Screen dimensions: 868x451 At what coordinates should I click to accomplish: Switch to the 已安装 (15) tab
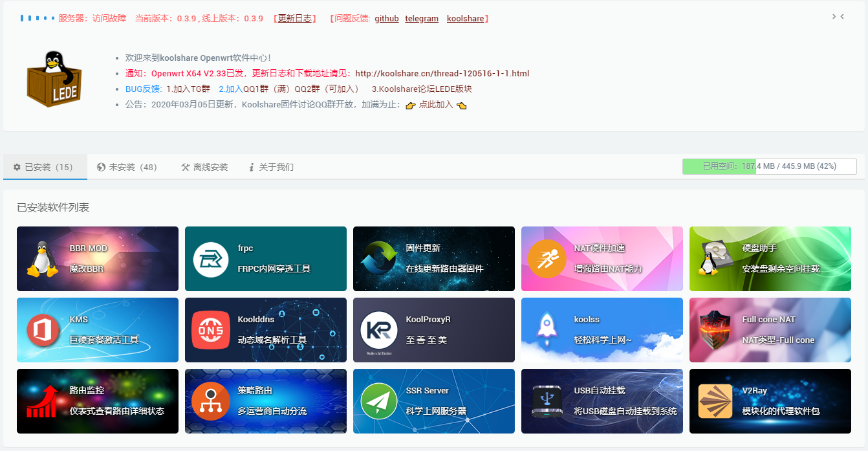(x=45, y=167)
